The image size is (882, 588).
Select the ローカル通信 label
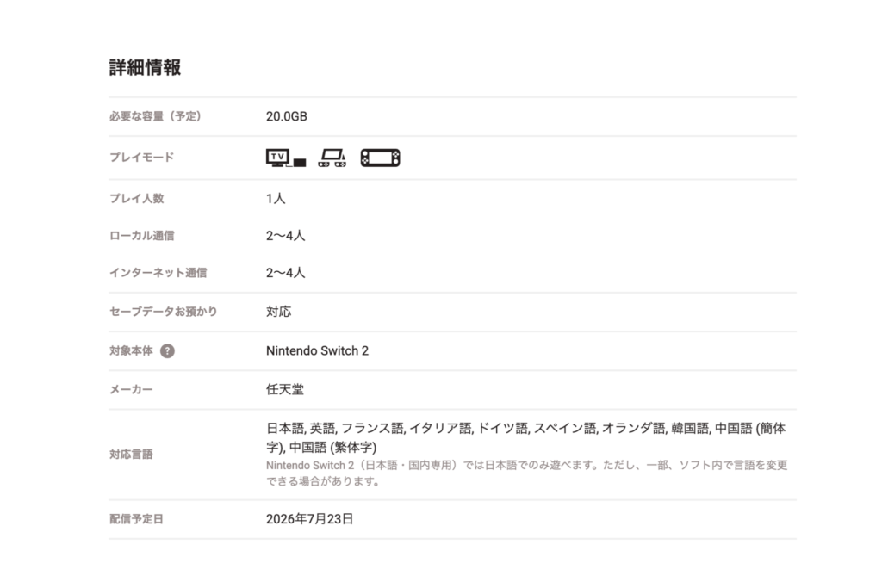pos(142,236)
